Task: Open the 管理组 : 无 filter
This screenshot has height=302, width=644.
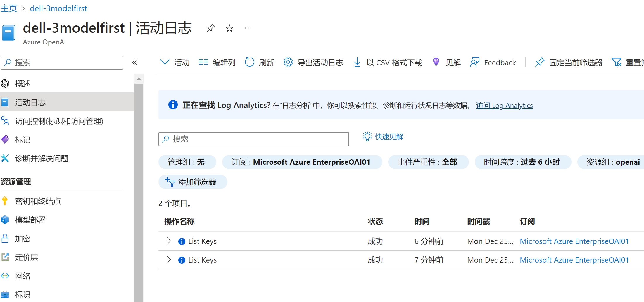Action: pos(187,162)
